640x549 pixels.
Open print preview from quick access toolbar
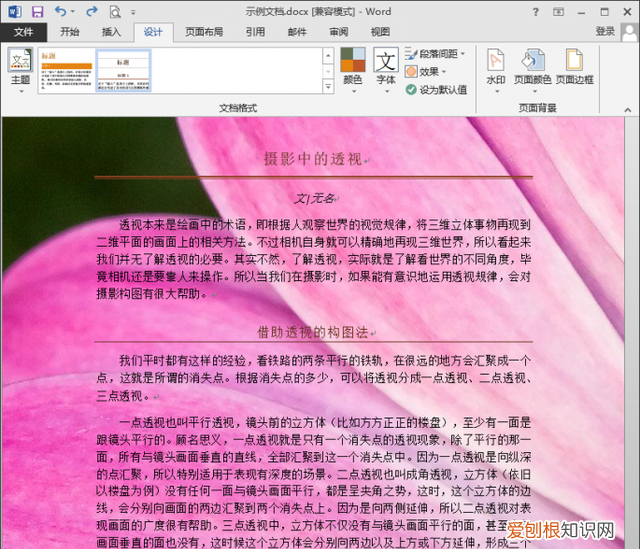(115, 12)
